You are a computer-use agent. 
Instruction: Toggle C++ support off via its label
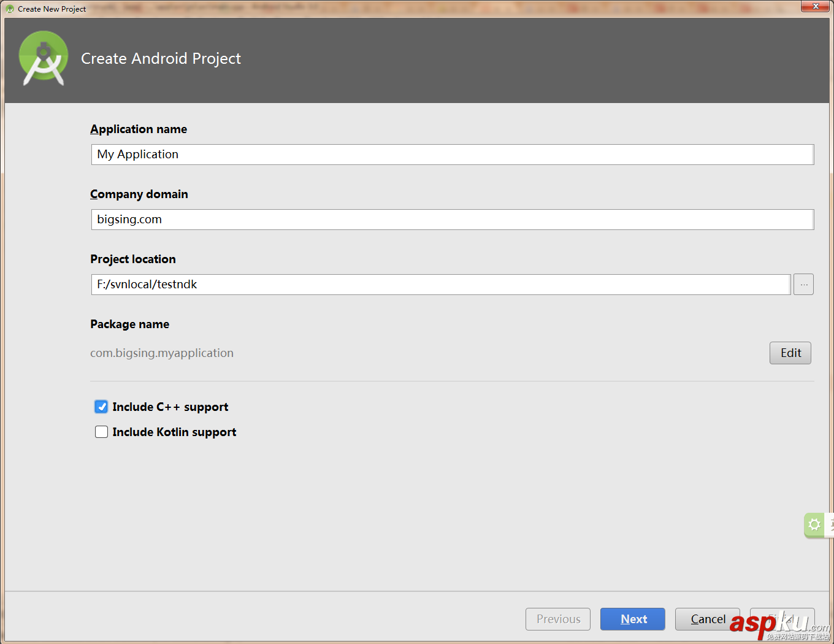169,407
